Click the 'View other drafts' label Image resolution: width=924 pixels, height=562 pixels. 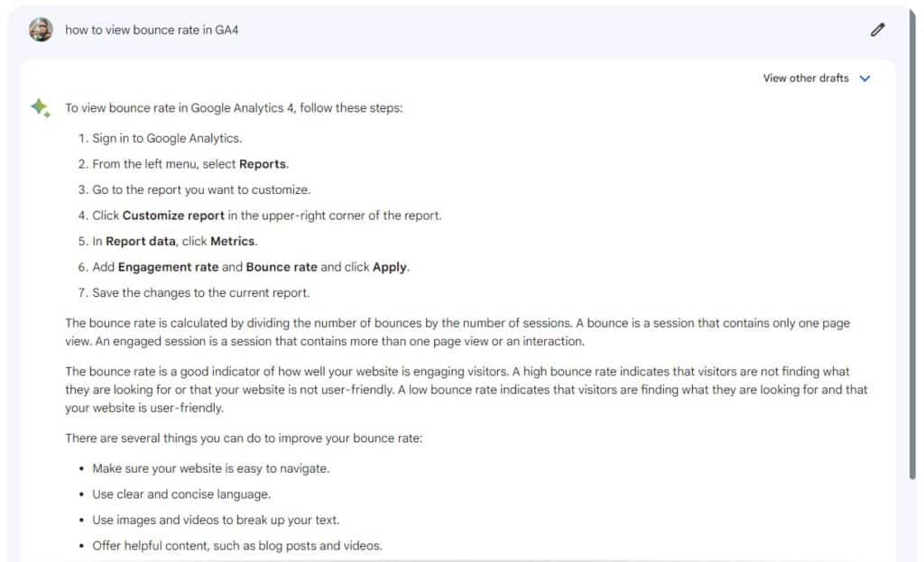tap(805, 78)
